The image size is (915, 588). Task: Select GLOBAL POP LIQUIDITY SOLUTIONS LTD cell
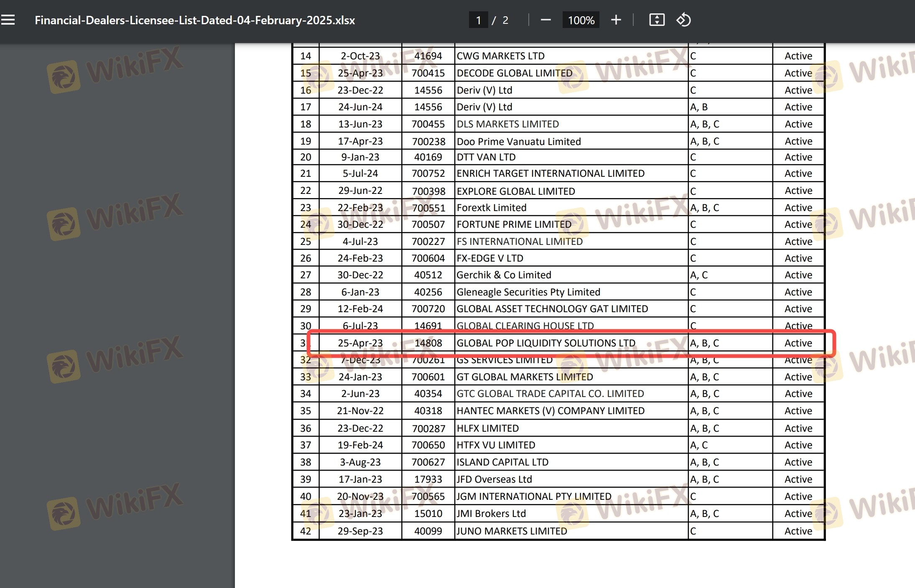pos(545,343)
